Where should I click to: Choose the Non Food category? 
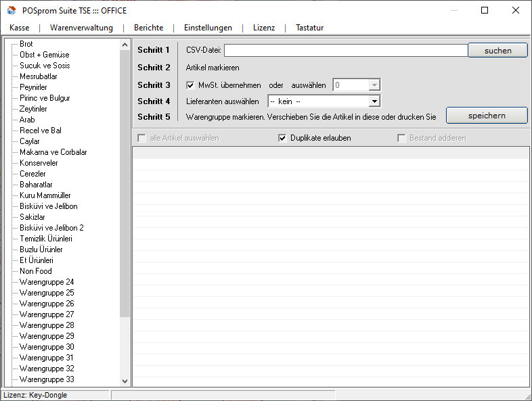pos(35,271)
